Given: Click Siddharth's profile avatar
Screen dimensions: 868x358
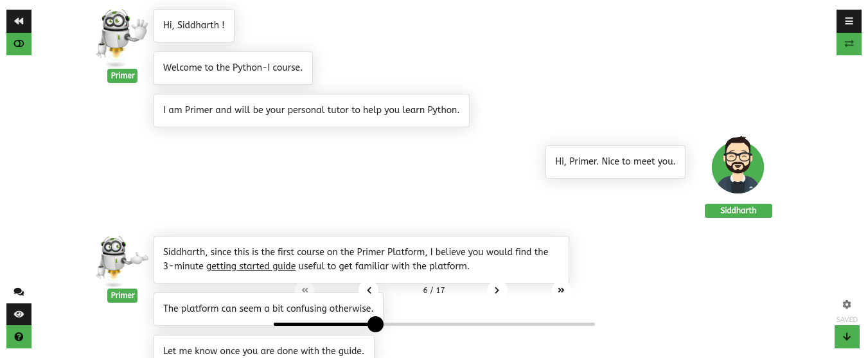Looking at the screenshot, I should [x=738, y=166].
